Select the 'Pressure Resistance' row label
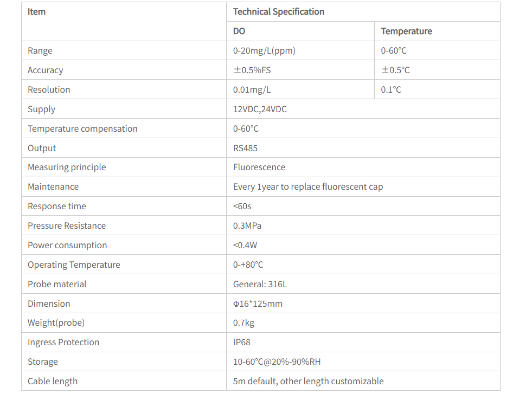Image resolution: width=532 pixels, height=394 pixels. [x=67, y=226]
